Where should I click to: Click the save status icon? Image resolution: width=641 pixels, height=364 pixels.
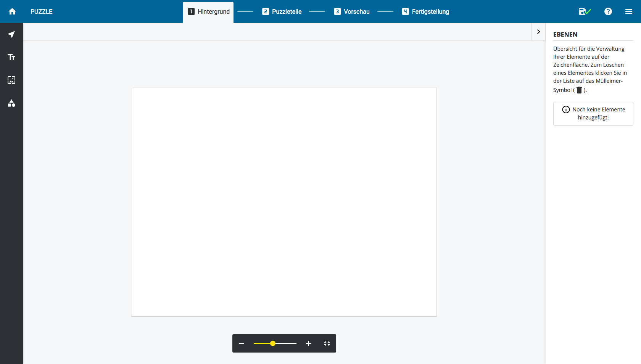(x=584, y=11)
